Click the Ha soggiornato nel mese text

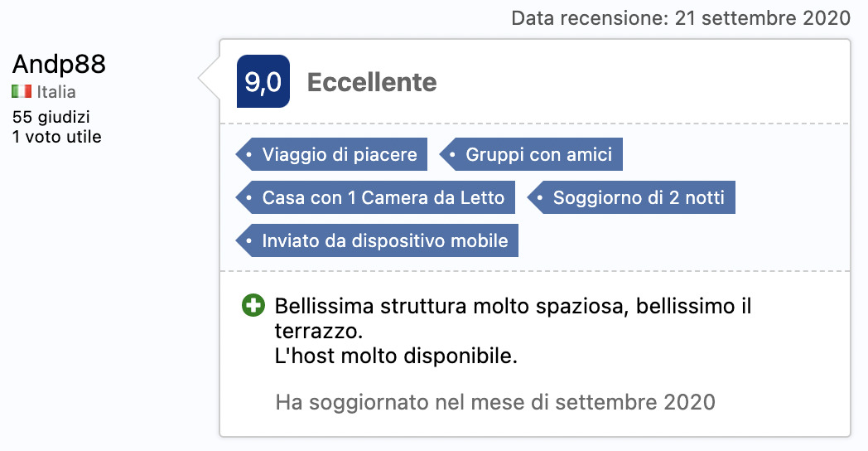[x=495, y=402]
